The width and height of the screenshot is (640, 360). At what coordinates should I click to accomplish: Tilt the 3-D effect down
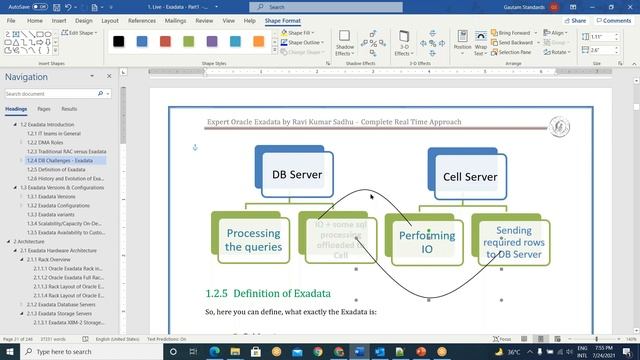click(x=433, y=53)
